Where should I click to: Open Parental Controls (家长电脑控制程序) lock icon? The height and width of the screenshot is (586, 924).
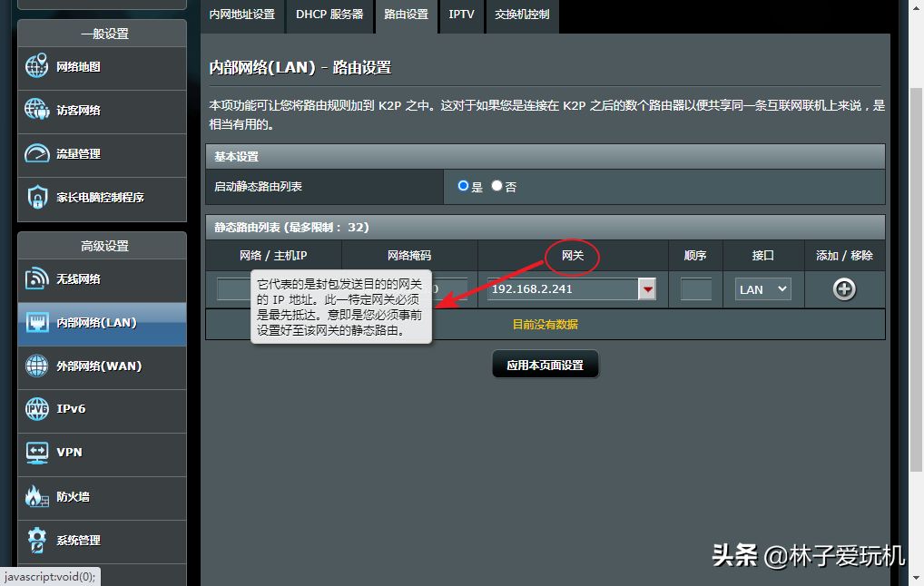click(x=37, y=197)
